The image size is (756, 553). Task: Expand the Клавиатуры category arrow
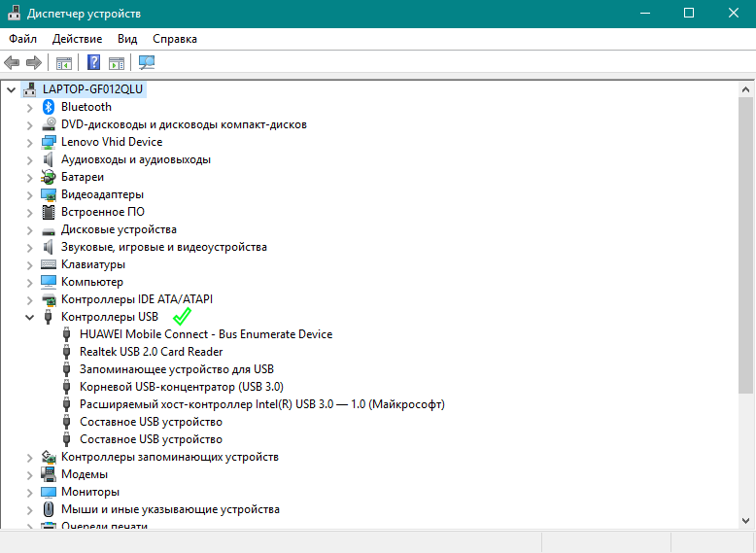tap(29, 265)
